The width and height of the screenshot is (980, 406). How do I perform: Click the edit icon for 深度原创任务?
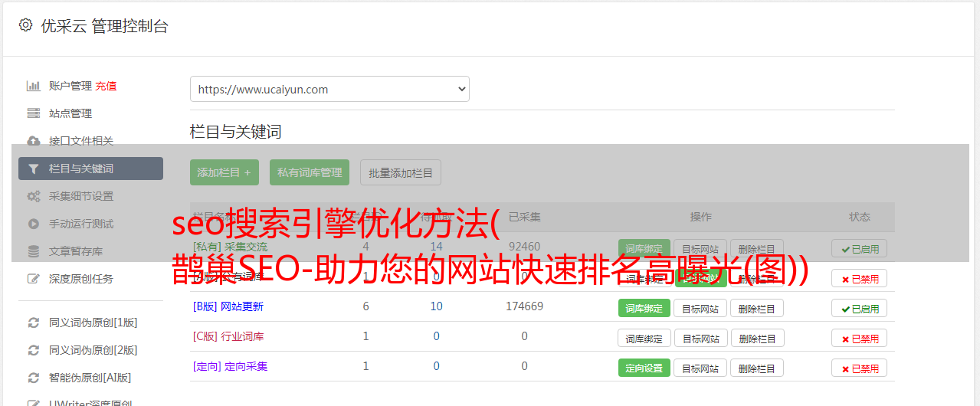click(33, 279)
